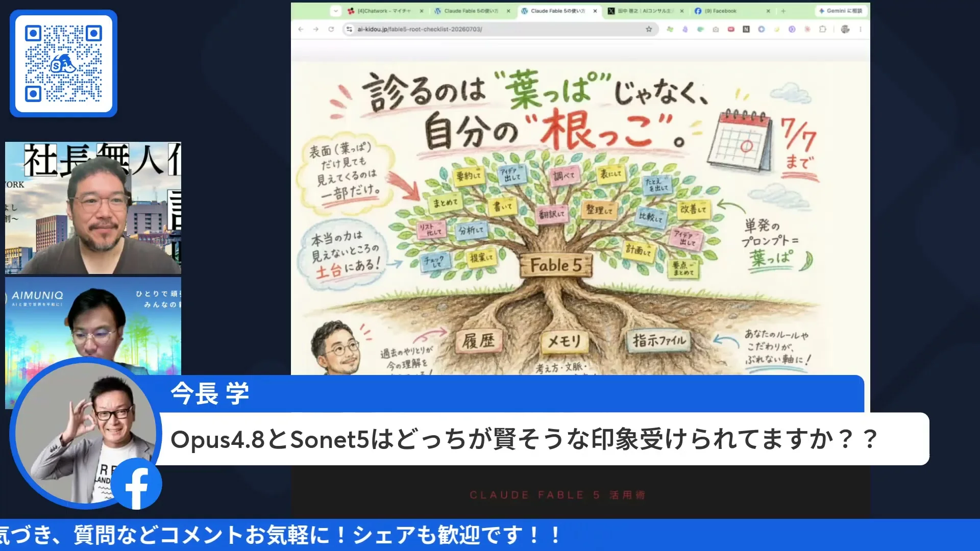Screen dimensions: 980x551
Task: Click the 整理して leaf note
Action: click(599, 210)
